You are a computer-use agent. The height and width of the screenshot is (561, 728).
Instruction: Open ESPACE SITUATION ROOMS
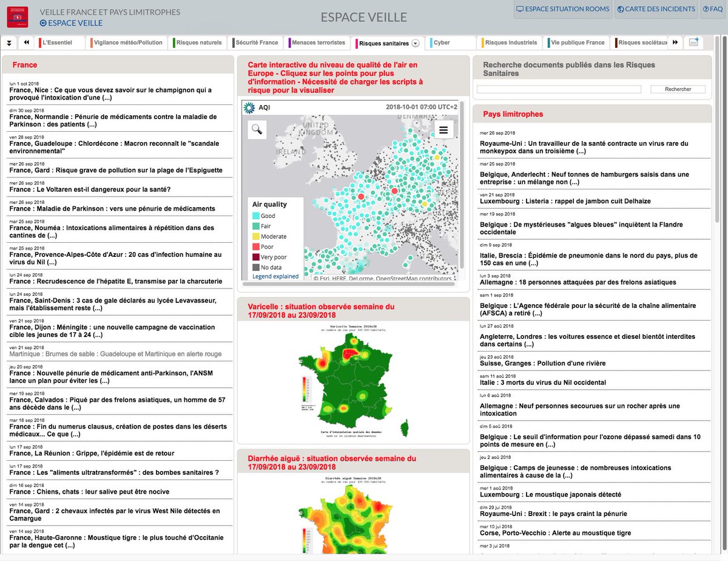[x=562, y=9]
